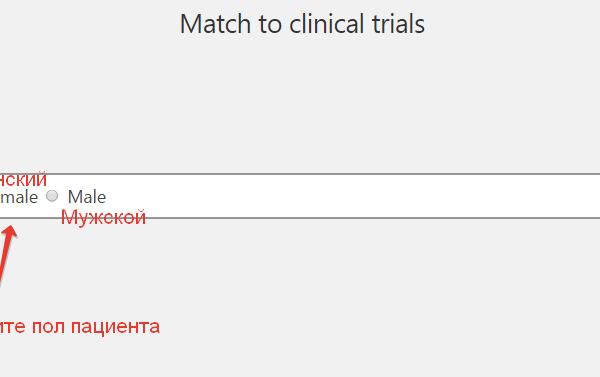Screen dimensions: 600x377
Task: Click the partially visible Female label
Action: click(19, 197)
